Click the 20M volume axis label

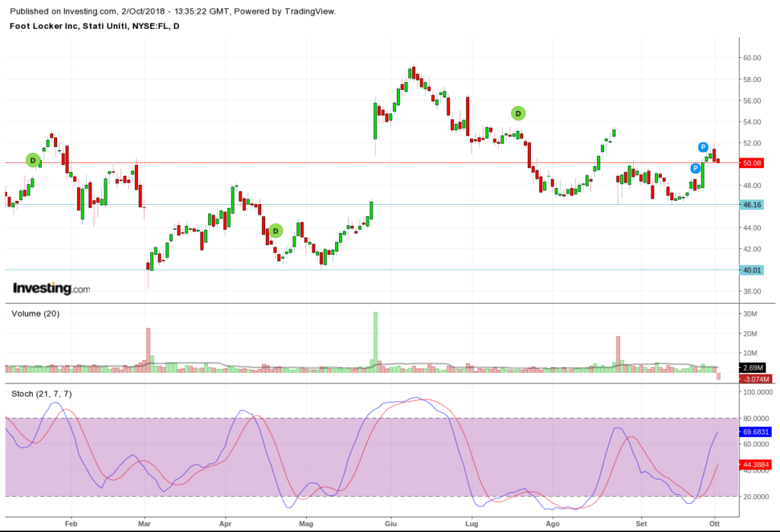pos(750,333)
